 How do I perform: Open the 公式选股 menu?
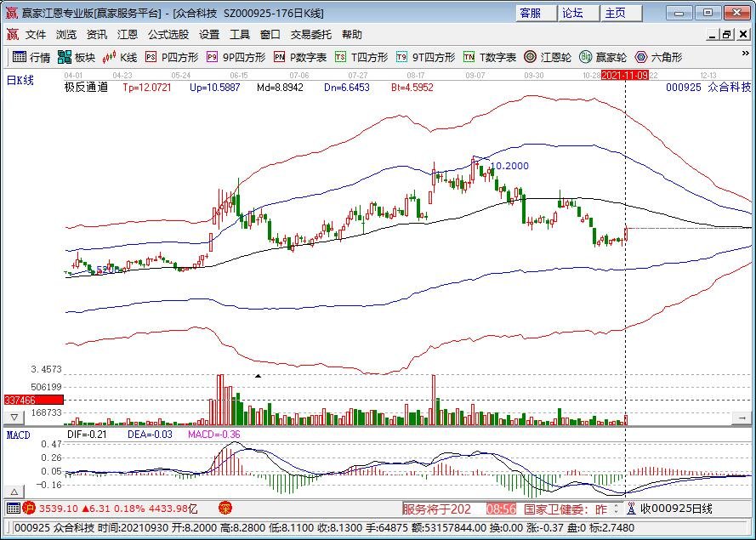168,35
